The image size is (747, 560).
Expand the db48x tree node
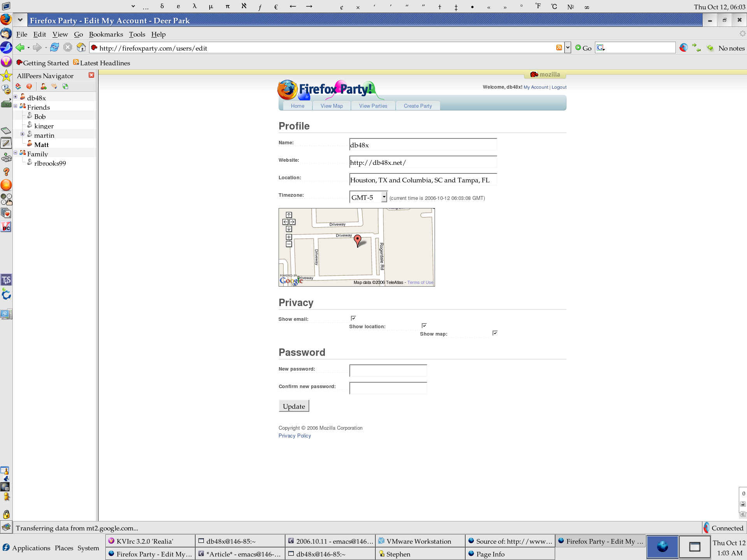click(x=15, y=97)
